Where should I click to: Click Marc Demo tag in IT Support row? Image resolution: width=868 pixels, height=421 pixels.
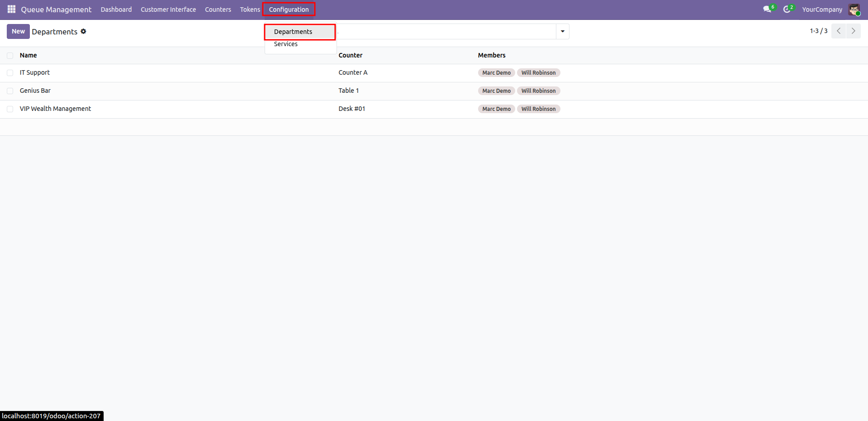click(x=496, y=73)
